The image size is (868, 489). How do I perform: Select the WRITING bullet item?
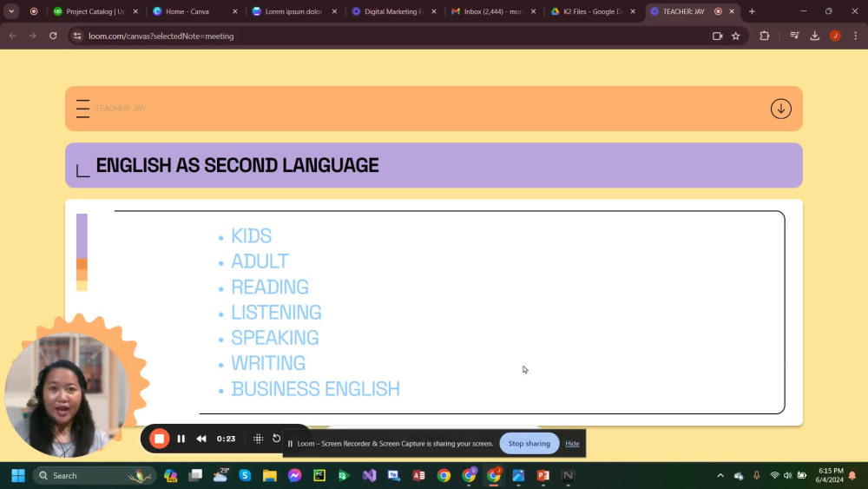click(x=268, y=363)
